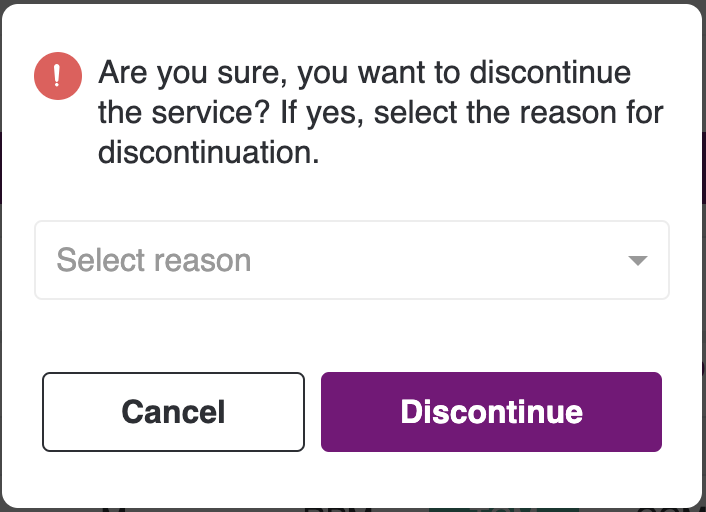Click the red exclamation warning icon
This screenshot has height=512, width=706.
(58, 76)
